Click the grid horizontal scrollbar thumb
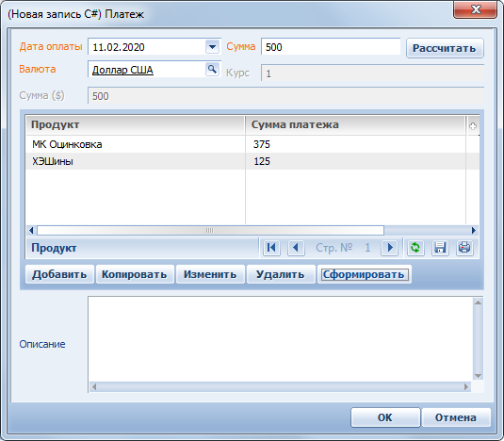504x441 pixels. (x=210, y=231)
